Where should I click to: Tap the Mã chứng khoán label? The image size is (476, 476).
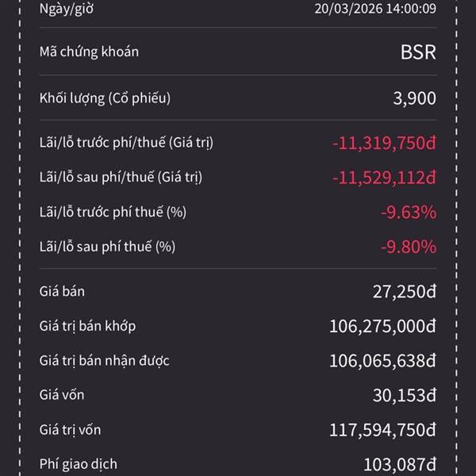pos(89,52)
